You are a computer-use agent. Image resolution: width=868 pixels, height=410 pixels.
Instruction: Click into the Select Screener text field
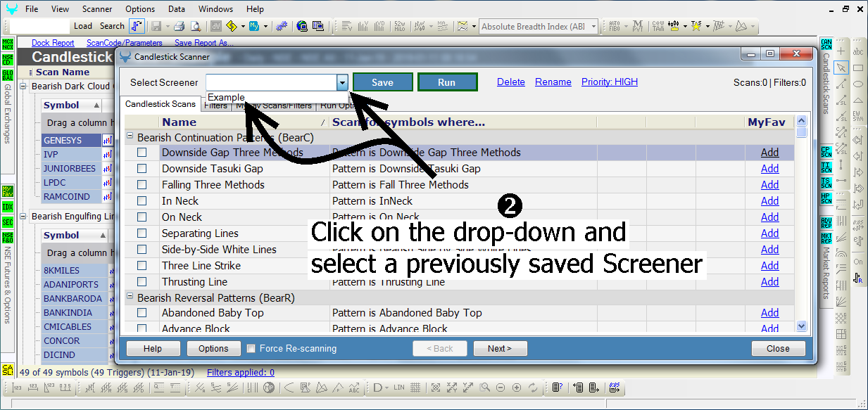pos(271,83)
